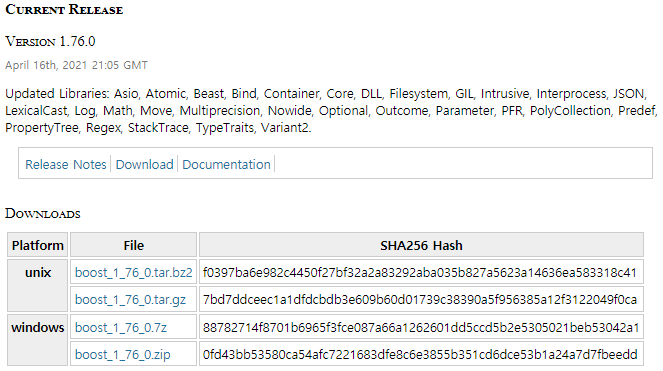Select the hash starting with 7bd7ddceec1a

click(x=419, y=300)
